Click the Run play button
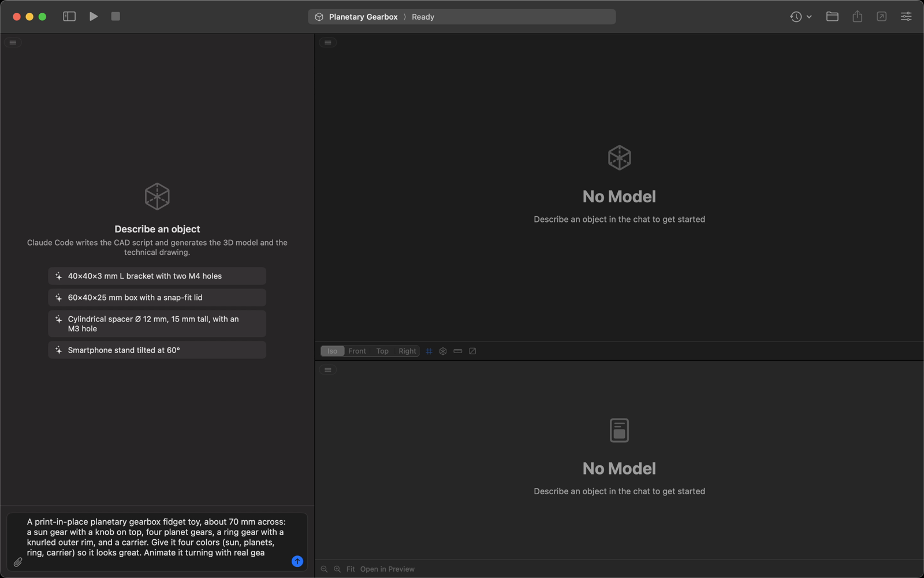This screenshot has width=924, height=578. coord(94,17)
